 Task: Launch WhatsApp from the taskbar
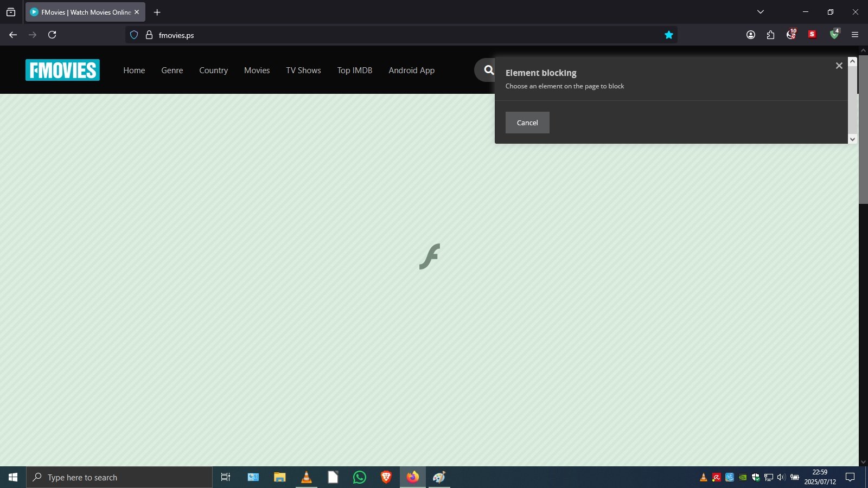[360, 477]
